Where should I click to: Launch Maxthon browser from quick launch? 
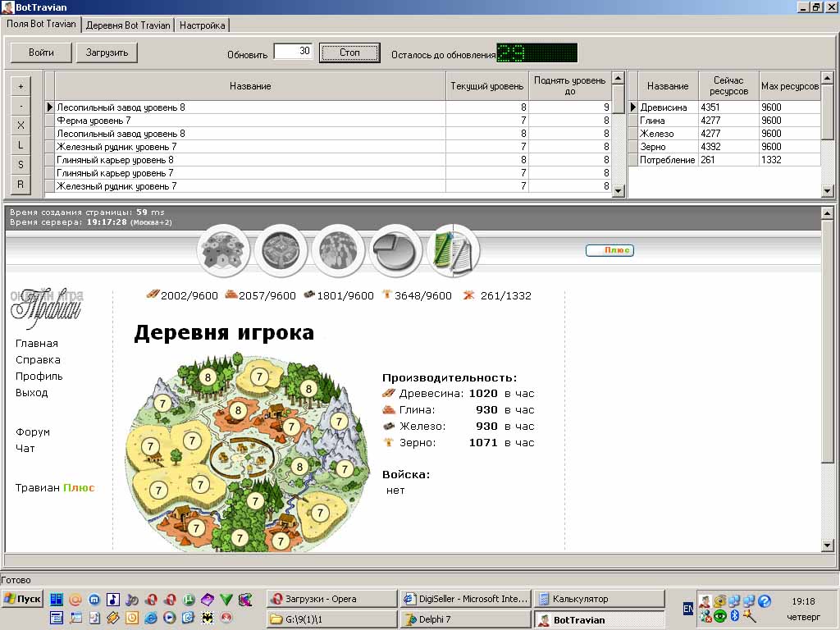(x=94, y=600)
